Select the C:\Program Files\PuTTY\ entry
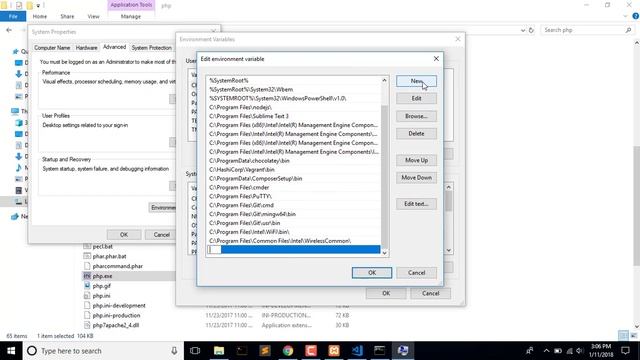The image size is (640, 360). tap(294, 196)
